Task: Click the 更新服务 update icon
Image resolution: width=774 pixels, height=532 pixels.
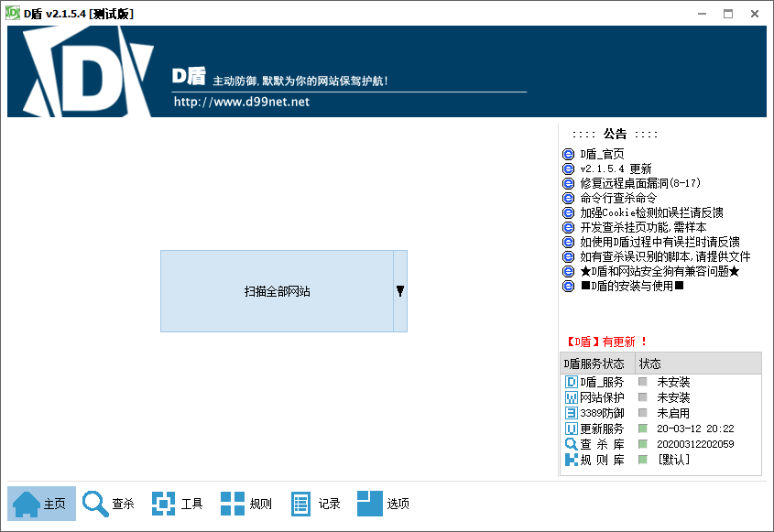Action: click(x=572, y=429)
